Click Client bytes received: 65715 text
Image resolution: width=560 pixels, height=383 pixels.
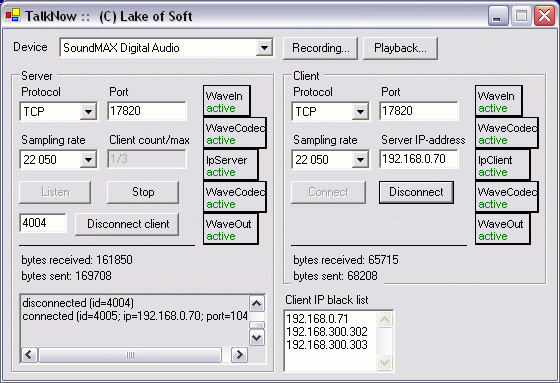pos(346,260)
